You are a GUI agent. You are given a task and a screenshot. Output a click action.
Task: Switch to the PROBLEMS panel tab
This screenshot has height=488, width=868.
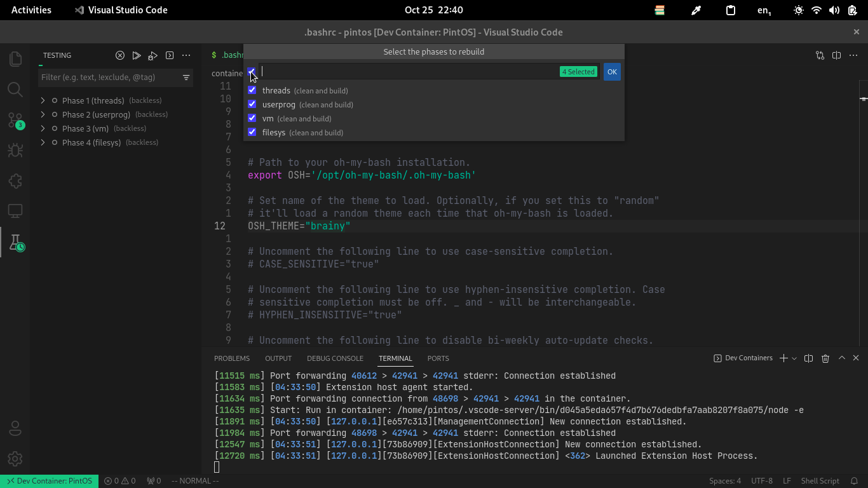click(232, 358)
